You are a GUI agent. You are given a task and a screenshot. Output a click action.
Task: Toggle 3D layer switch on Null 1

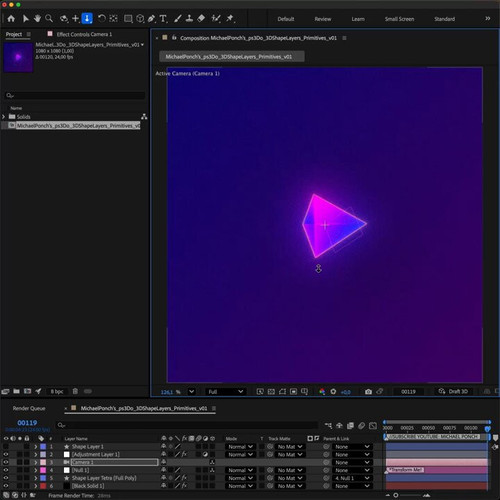[212, 470]
